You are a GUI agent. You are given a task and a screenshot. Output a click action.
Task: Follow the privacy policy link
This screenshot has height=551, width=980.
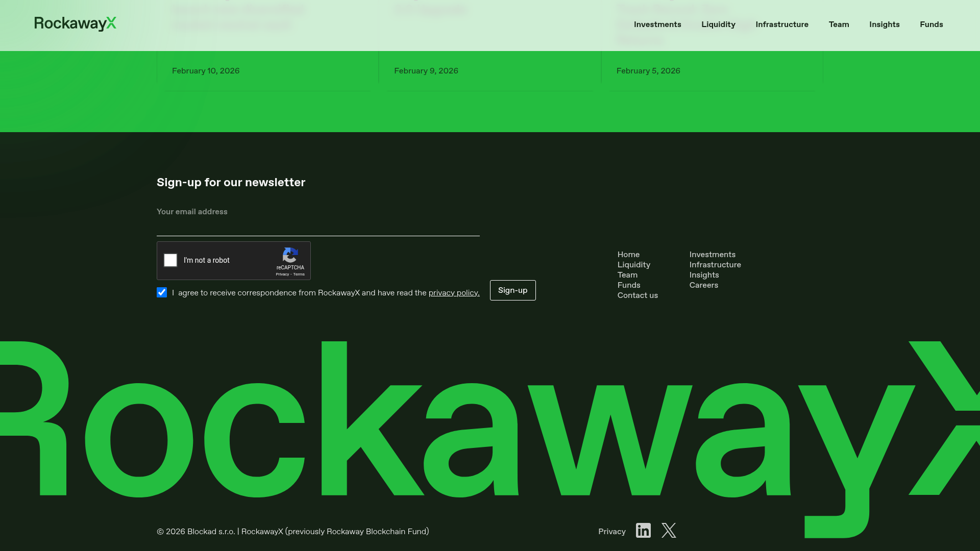[x=454, y=293]
